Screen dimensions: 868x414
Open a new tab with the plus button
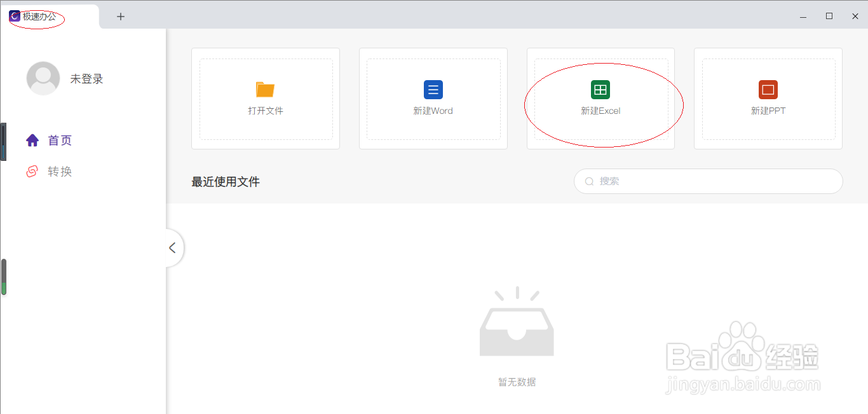120,17
